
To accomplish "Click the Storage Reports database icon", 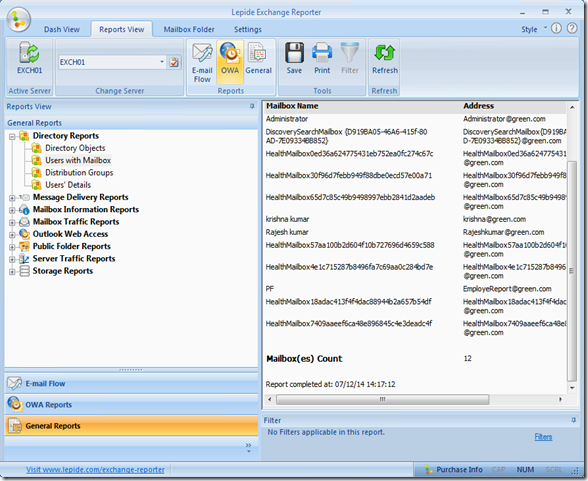I will [x=24, y=271].
